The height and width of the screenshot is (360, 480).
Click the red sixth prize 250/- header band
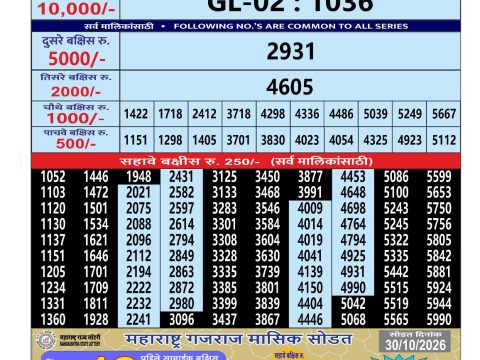point(246,161)
